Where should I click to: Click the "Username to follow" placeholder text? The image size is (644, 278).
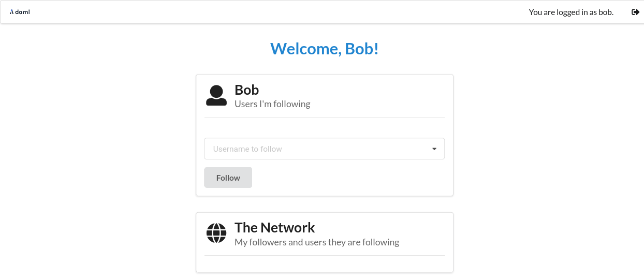point(247,149)
